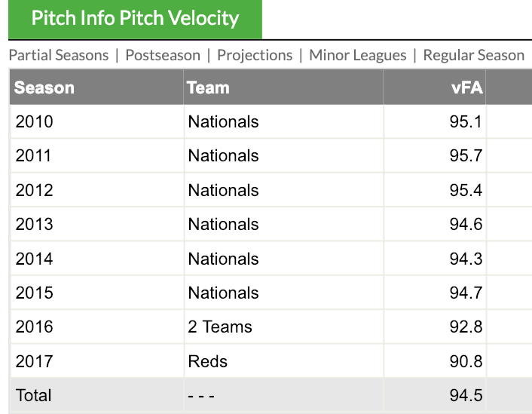Click the 94.5 total velocity value
This screenshot has height=414, width=532.
coord(466,395)
